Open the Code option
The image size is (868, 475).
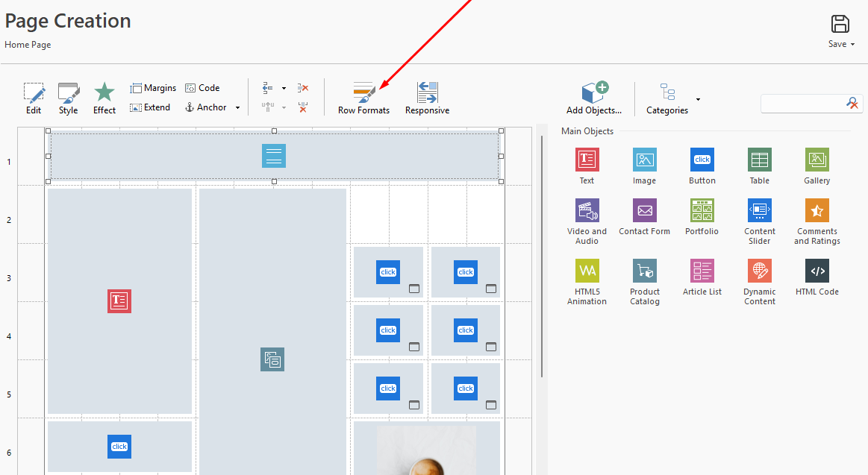202,88
